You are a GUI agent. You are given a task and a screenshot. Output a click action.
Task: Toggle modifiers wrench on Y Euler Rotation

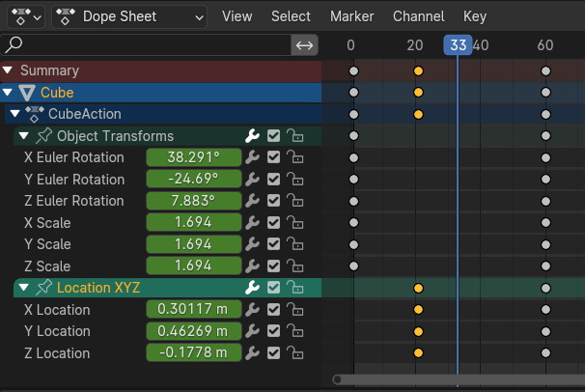pos(253,180)
